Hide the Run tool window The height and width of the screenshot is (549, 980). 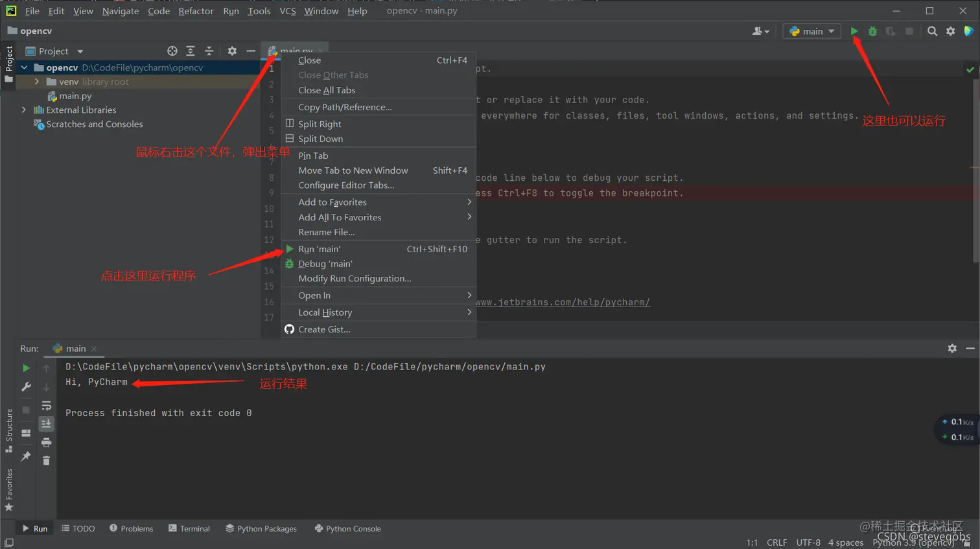970,348
